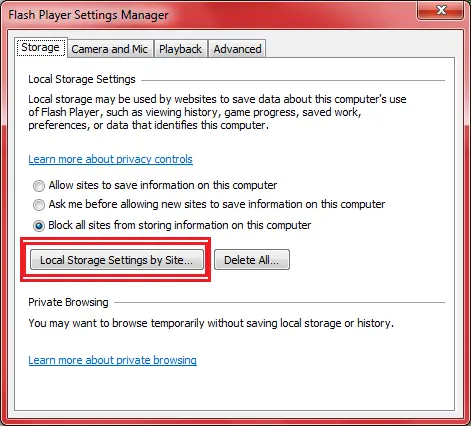Screen dimensions: 471x426
Task: Open the Camera and Mic tab
Action: pyautogui.click(x=110, y=49)
